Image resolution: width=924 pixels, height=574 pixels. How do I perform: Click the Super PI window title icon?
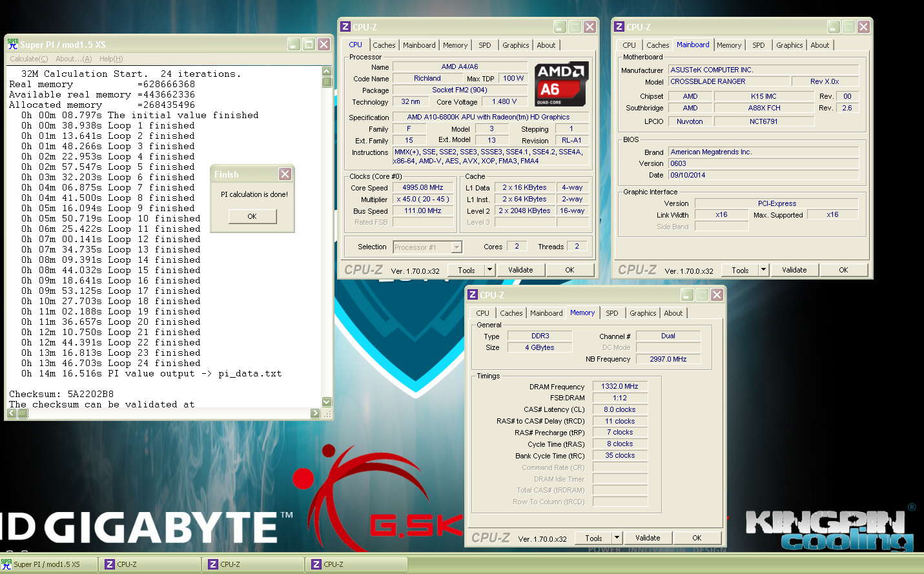coord(12,44)
